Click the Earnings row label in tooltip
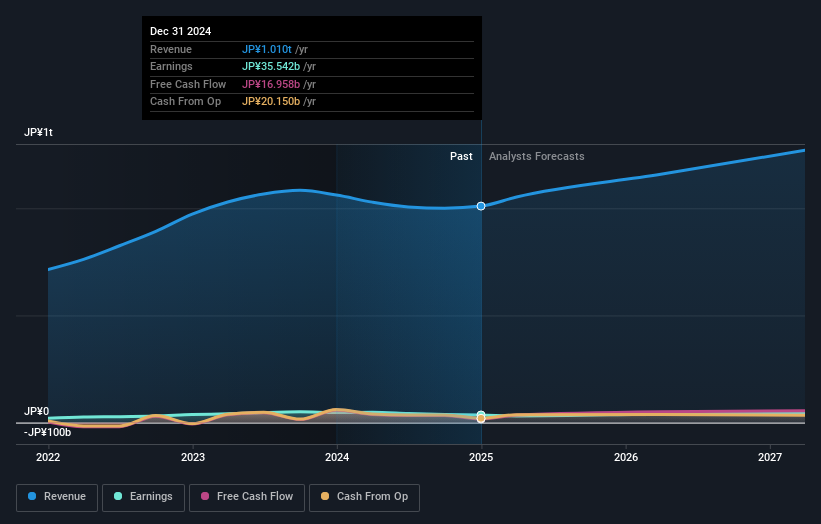This screenshot has height=524, width=821. pos(171,66)
